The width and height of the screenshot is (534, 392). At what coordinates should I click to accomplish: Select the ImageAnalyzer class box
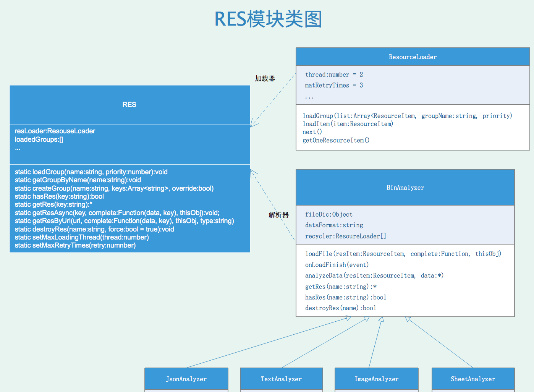pyautogui.click(x=376, y=379)
